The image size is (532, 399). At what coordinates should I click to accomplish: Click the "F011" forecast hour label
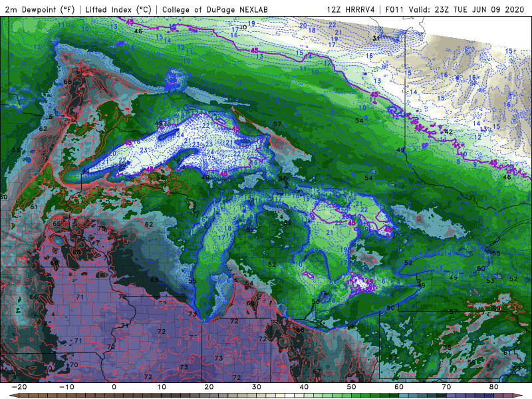point(395,10)
